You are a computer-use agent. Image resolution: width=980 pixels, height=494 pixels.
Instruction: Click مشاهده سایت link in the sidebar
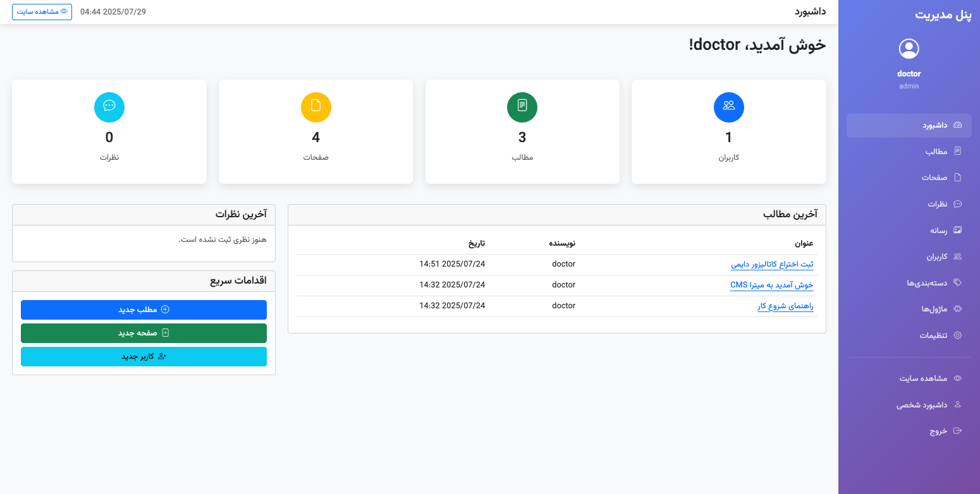(x=909, y=378)
